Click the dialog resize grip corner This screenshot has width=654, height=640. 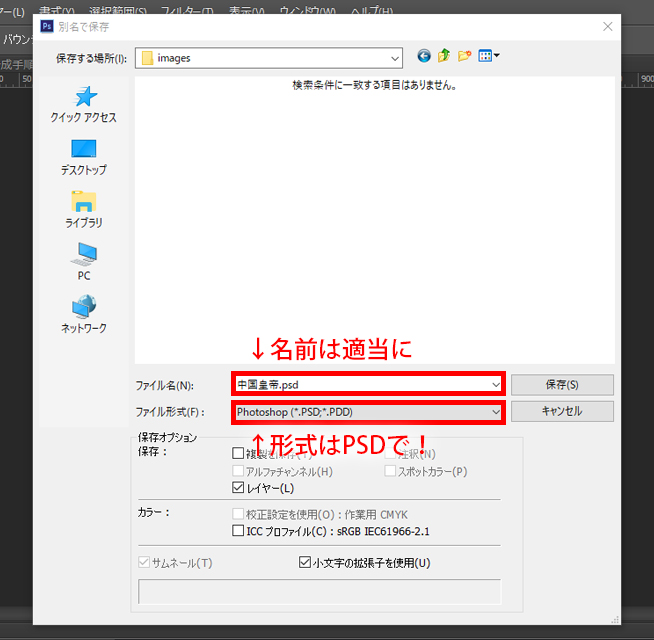coord(615,620)
